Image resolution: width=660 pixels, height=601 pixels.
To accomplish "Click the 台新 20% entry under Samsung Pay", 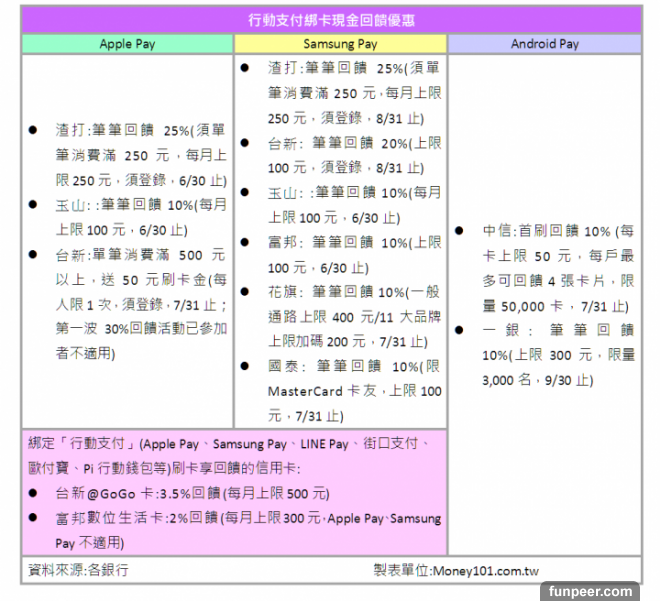I will tap(352, 155).
